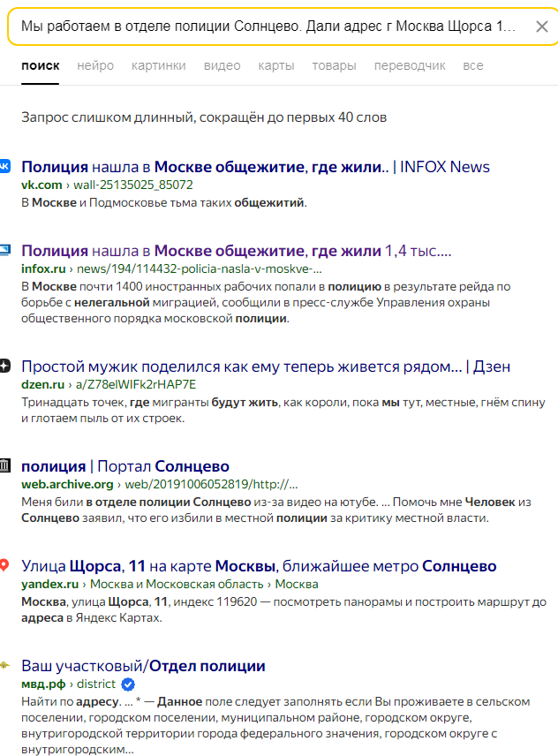The height and width of the screenshot is (756, 558).
Task: Open the 'Москва' breadcrumb in the yandex.ru result
Action: [x=297, y=584]
